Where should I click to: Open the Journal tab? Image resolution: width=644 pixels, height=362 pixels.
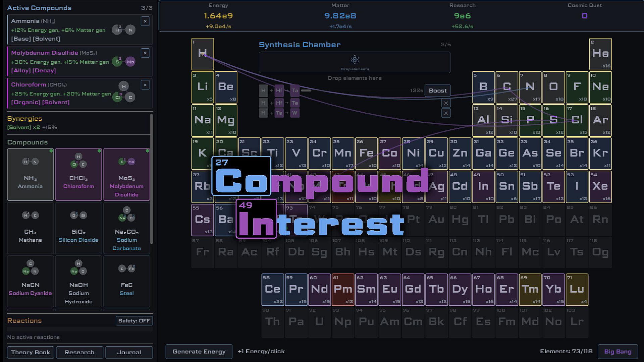(129, 352)
